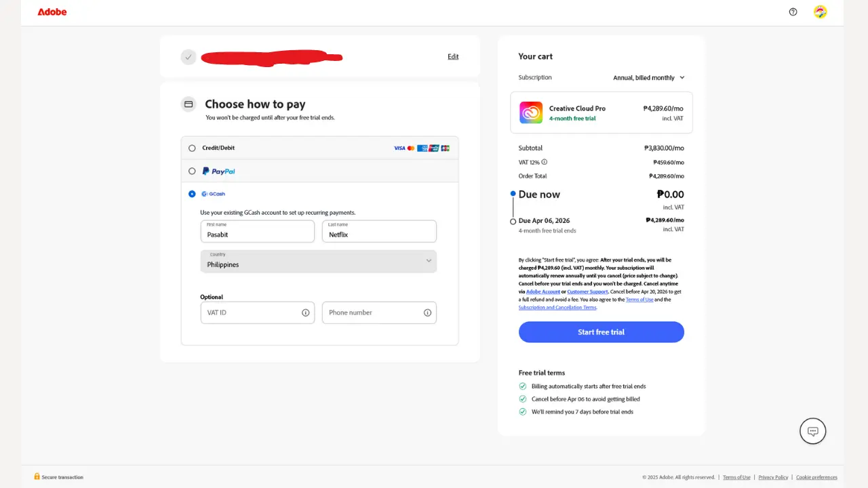Click the Creative Cloud Pro product icon
The height and width of the screenshot is (488, 868).
point(531,113)
